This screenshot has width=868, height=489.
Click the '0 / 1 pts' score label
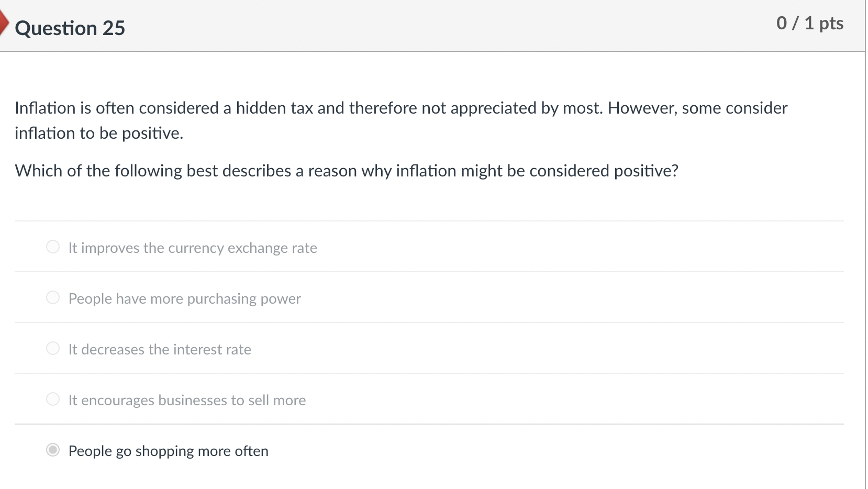tap(810, 23)
